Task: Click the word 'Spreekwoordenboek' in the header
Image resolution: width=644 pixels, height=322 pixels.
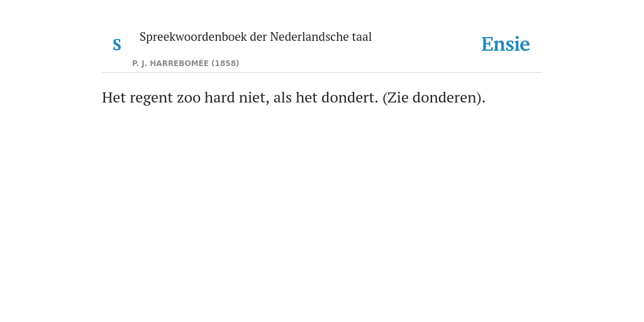Action: tap(193, 37)
